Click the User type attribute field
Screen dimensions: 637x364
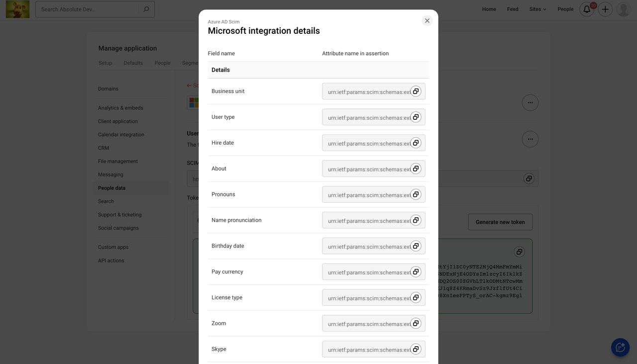[368, 117]
